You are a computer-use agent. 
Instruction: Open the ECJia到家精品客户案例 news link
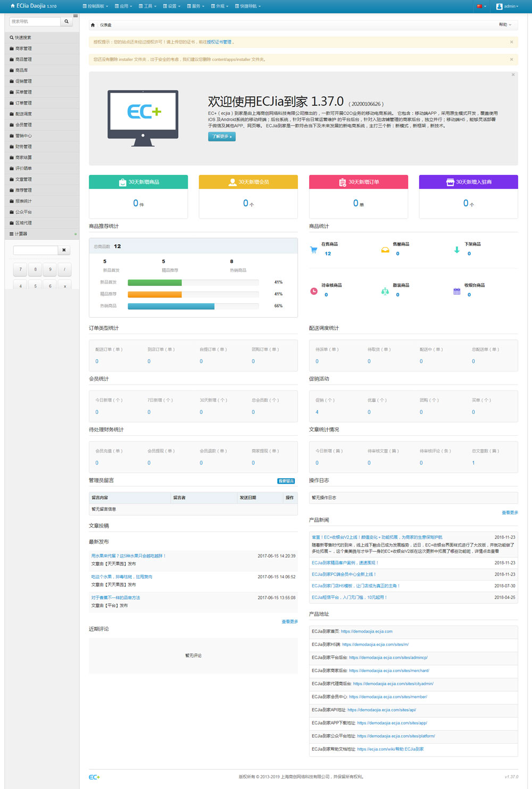click(345, 562)
